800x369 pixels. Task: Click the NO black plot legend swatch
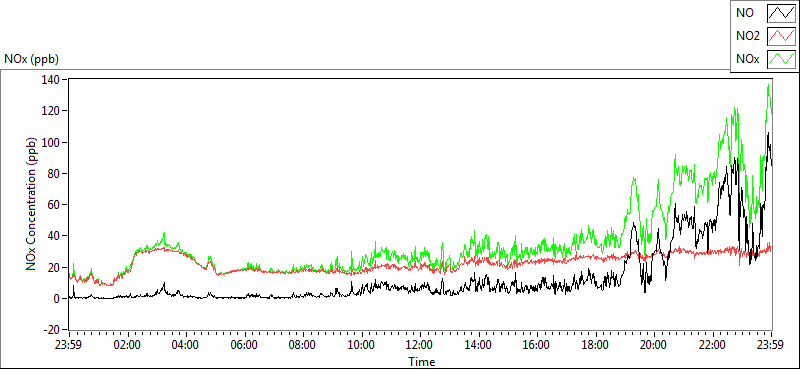(x=782, y=12)
